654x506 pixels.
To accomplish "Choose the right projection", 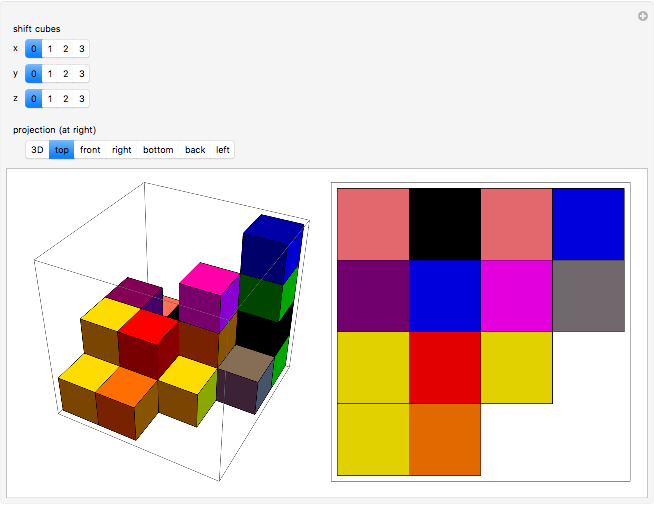I will pyautogui.click(x=122, y=150).
